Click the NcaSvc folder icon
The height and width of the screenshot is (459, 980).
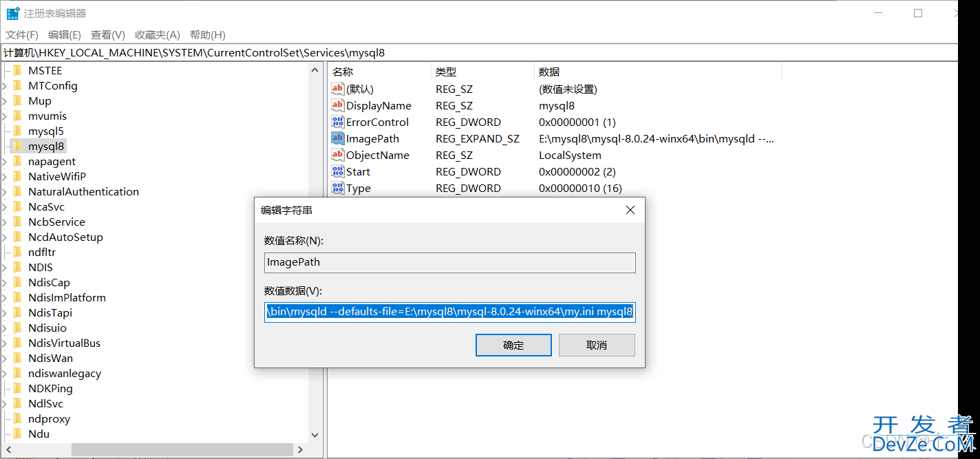(x=17, y=206)
